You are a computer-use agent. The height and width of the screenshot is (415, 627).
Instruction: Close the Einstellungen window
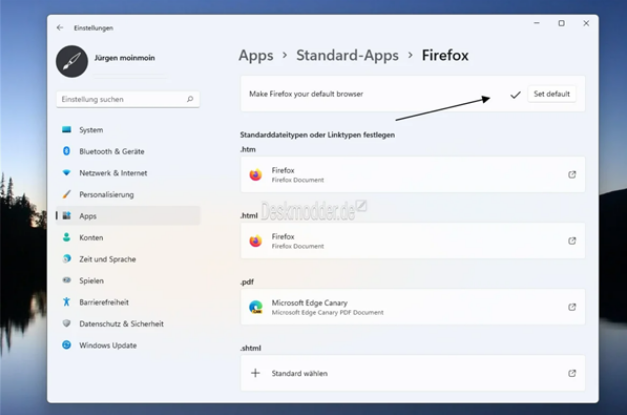pos(586,23)
